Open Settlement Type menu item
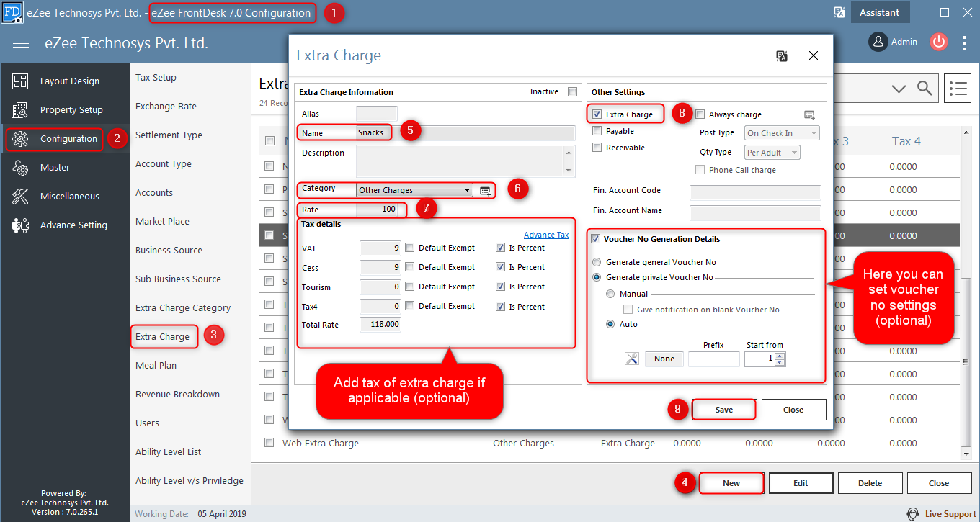 [x=169, y=135]
